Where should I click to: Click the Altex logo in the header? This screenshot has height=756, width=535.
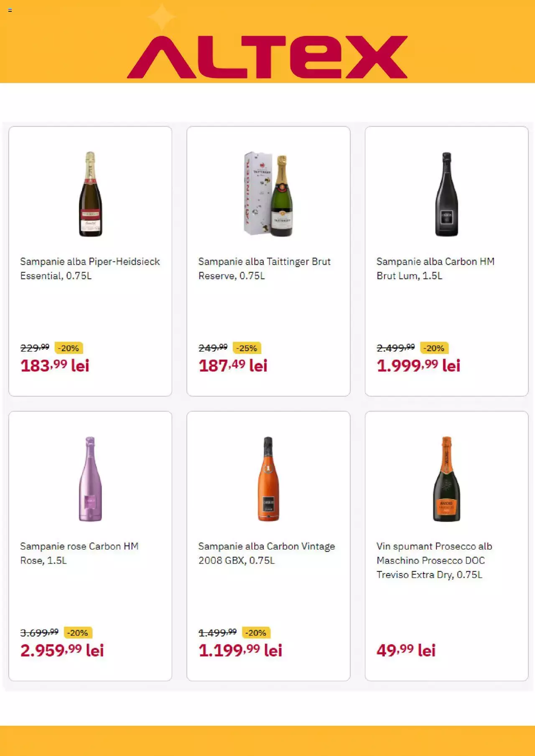click(x=267, y=57)
